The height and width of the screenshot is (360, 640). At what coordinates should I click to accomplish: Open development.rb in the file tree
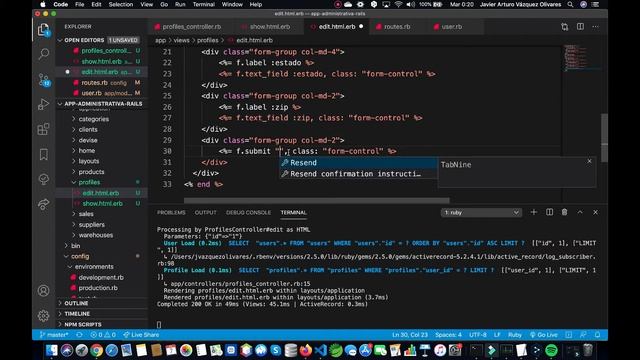(101, 278)
